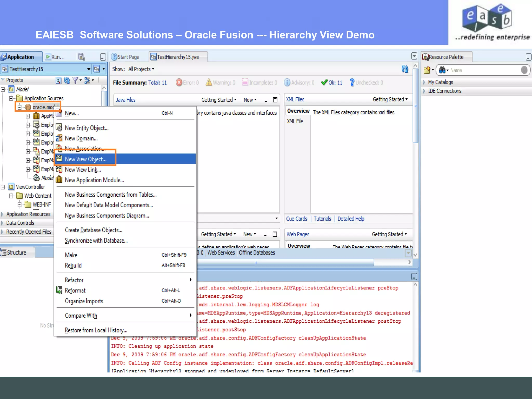Click the database icon next to Run tab
This screenshot has height=399, width=532.
82,57
